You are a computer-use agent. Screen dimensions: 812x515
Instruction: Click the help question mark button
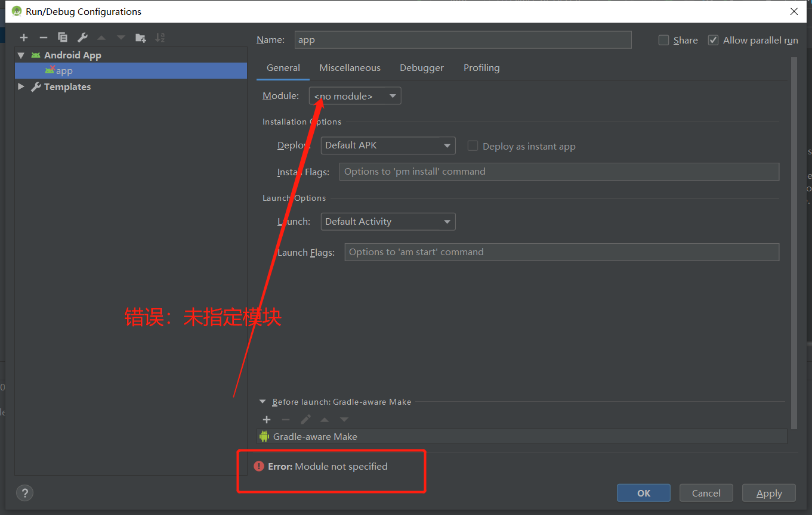[24, 493]
